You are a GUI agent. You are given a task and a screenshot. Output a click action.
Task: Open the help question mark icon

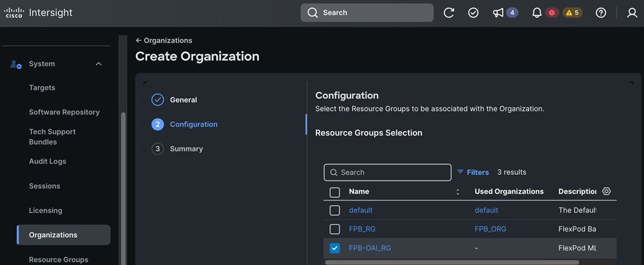point(601,13)
